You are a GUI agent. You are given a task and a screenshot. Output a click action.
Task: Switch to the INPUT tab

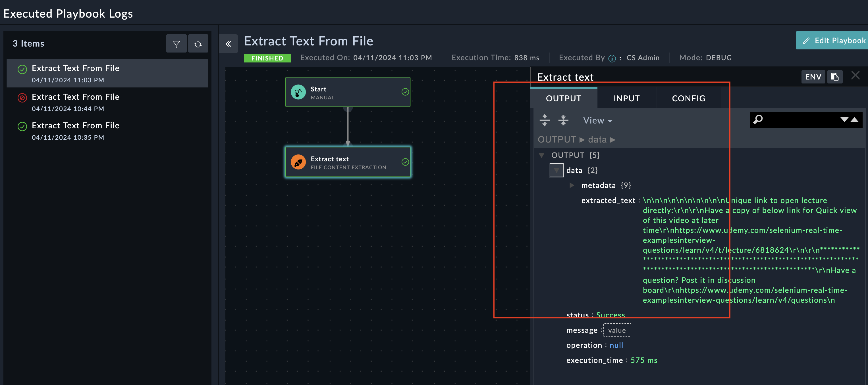tap(626, 98)
